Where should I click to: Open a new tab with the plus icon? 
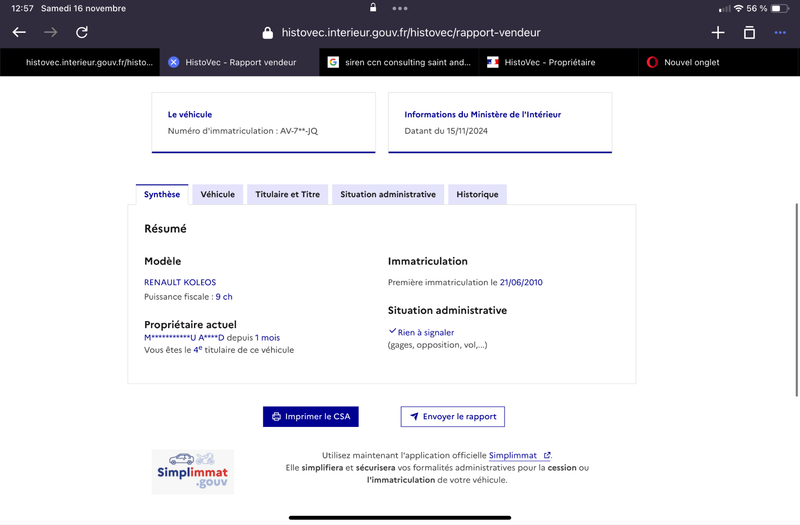tap(718, 33)
